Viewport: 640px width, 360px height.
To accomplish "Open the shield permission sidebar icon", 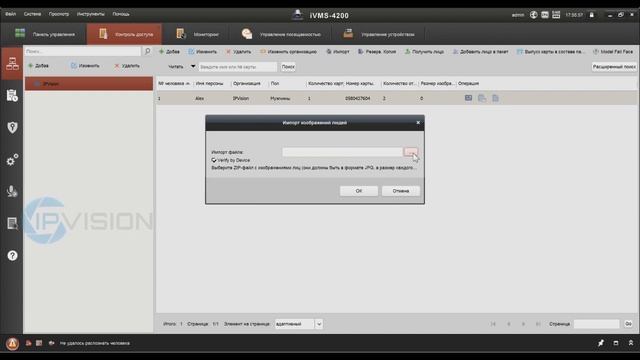I will (x=12, y=127).
